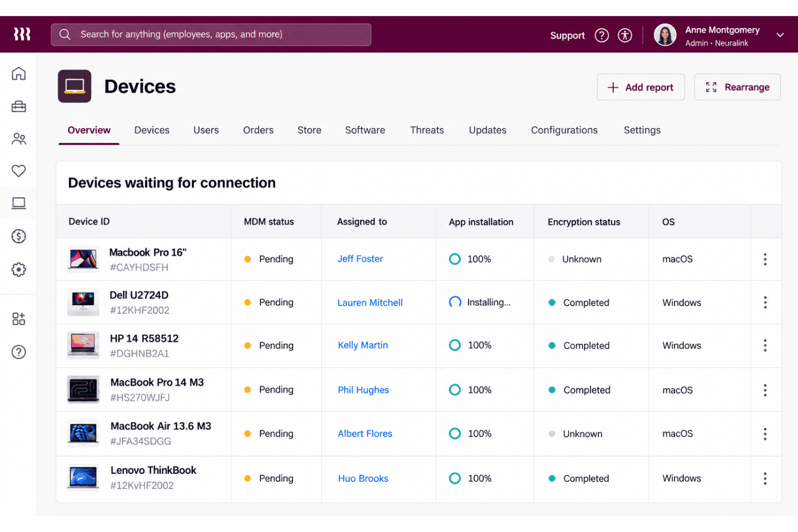Viewport: 798px width, 532px height.
Task: Switch to the Threats tab
Action: click(x=427, y=130)
